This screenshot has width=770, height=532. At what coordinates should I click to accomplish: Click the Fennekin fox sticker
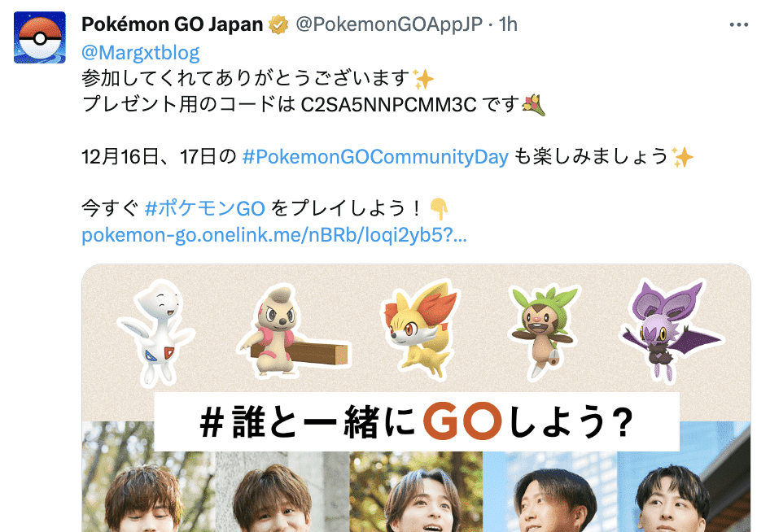click(x=419, y=329)
